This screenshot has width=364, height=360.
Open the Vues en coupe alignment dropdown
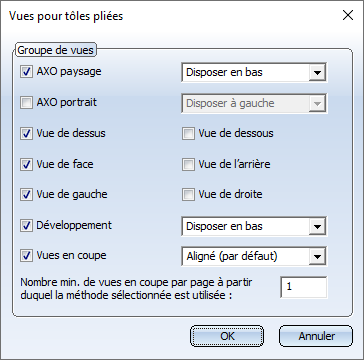point(254,256)
